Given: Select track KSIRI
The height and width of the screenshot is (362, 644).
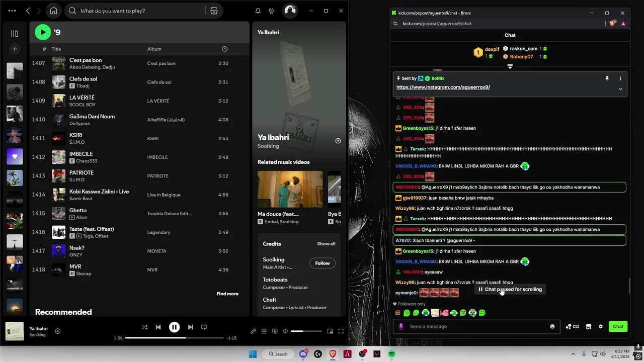Looking at the screenshot, I should coord(139,138).
